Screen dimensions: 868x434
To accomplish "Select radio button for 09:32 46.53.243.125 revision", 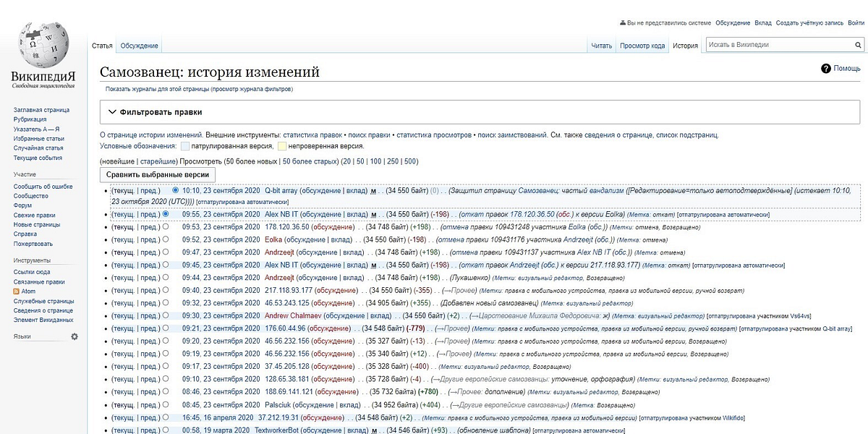I will pos(166,302).
